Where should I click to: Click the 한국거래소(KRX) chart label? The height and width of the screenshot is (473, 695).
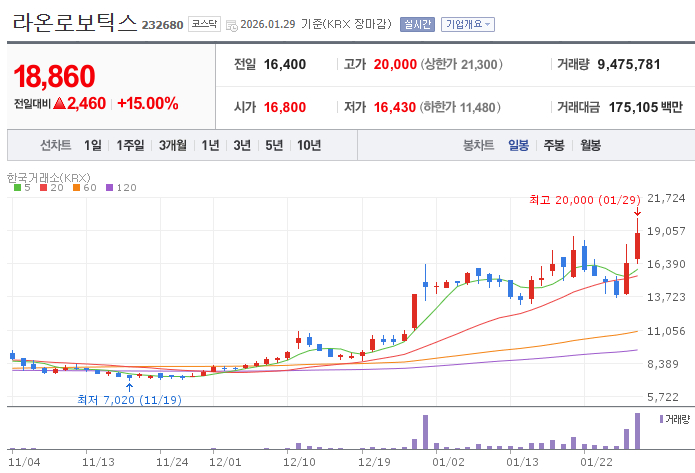point(49,177)
